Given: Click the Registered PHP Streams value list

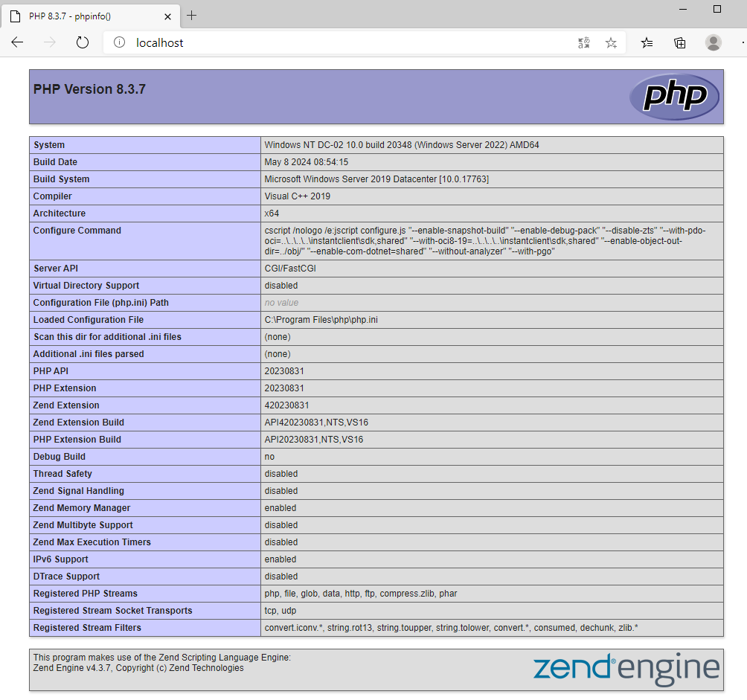Looking at the screenshot, I should point(361,594).
